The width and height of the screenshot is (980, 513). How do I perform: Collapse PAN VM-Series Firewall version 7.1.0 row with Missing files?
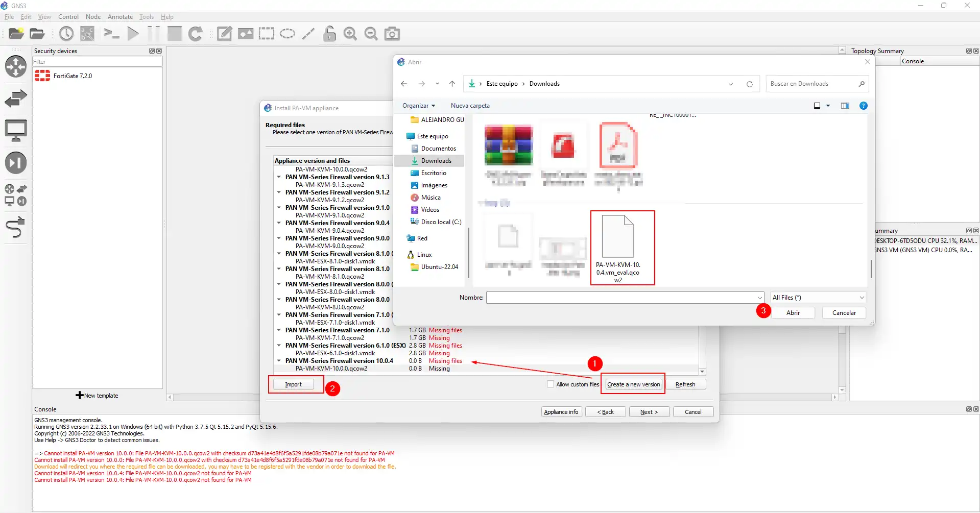279,330
